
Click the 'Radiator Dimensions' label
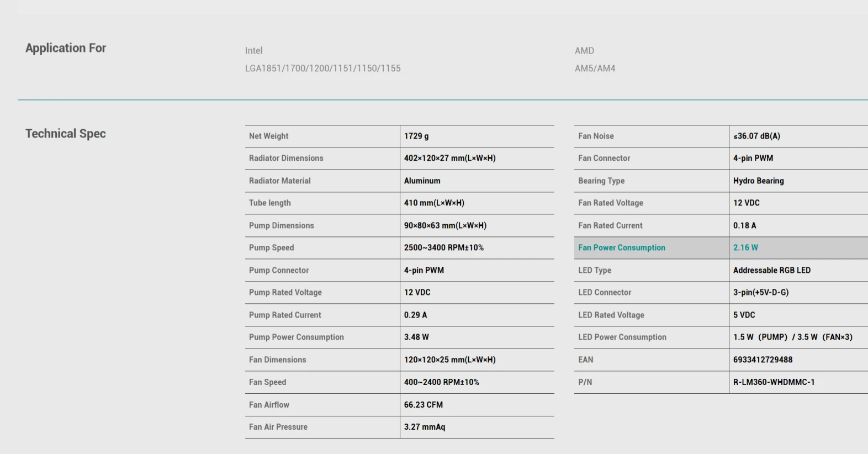pos(286,158)
